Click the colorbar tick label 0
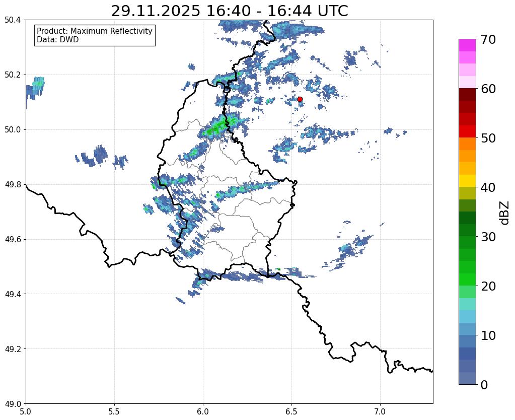The image size is (515, 420). tap(484, 385)
